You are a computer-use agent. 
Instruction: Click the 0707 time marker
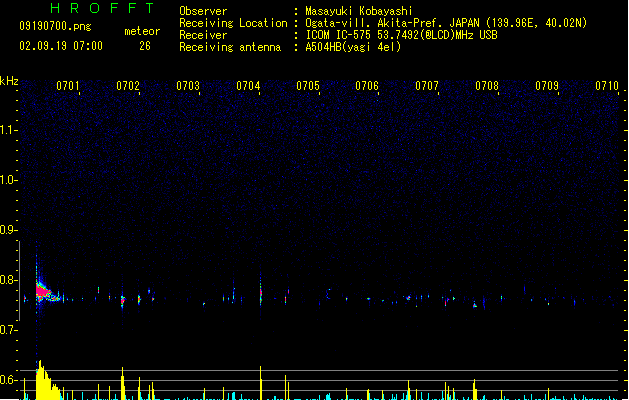click(427, 85)
